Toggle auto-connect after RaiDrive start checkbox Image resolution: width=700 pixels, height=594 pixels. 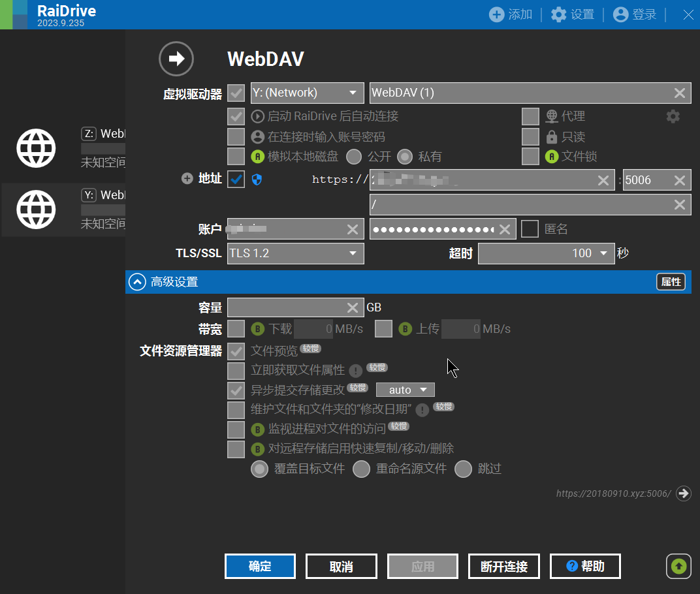(236, 116)
